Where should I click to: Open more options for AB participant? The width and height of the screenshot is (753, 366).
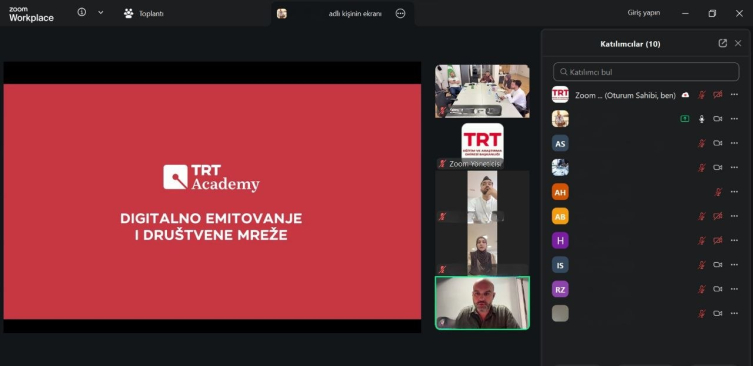pyautogui.click(x=734, y=216)
